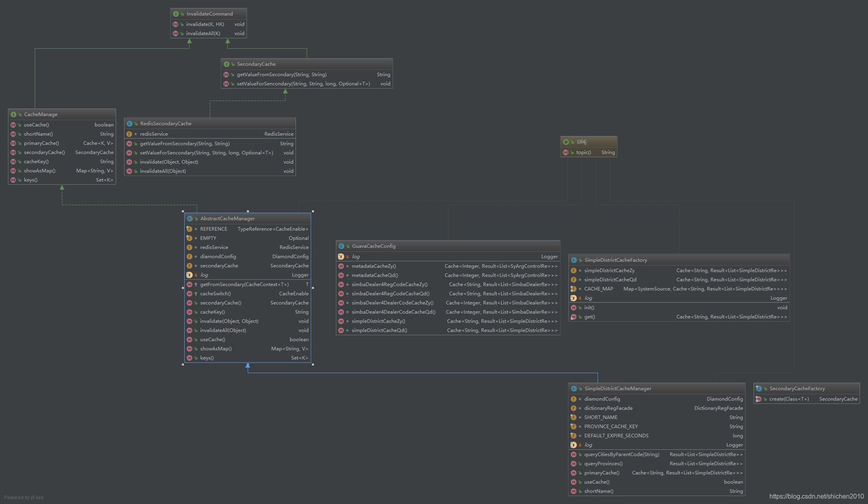The width and height of the screenshot is (868, 504).
Task: Open the blog.csdn.net/shichen2010 link
Action: point(816,496)
